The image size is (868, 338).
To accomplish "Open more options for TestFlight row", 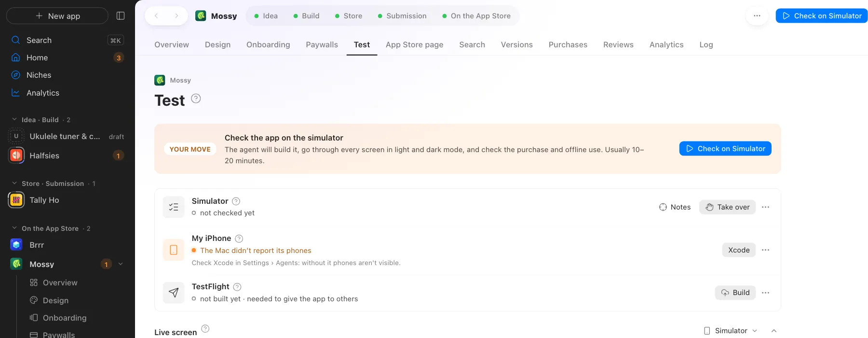I will 765,293.
